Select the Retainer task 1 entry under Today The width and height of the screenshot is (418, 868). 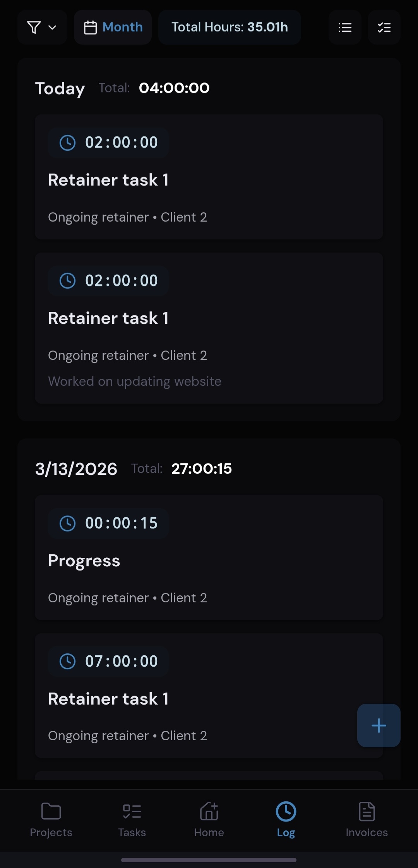point(209,178)
